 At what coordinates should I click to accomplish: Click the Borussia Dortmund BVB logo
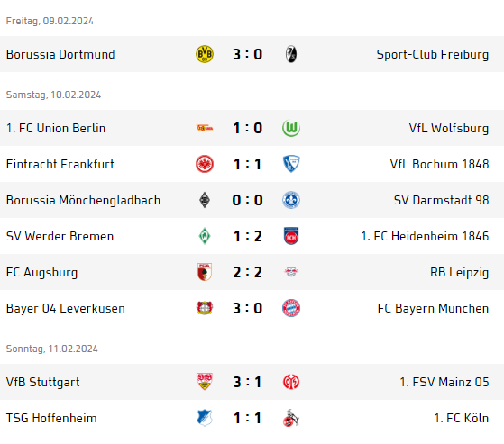205,54
